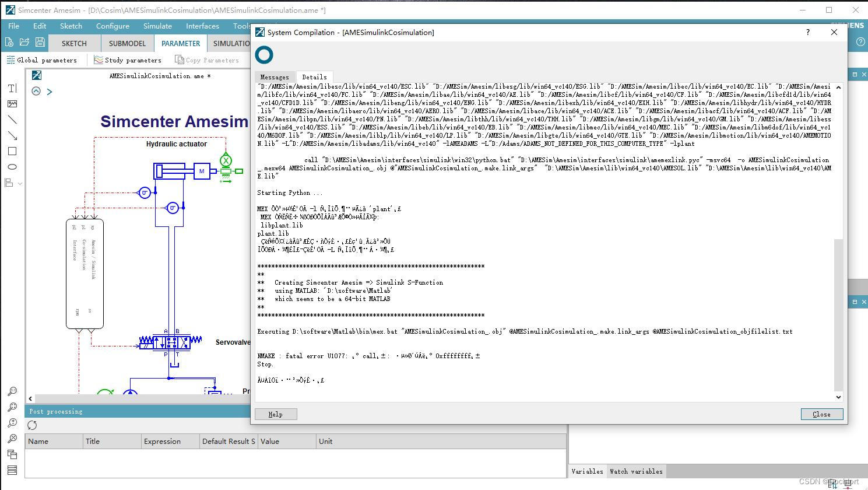The height and width of the screenshot is (490, 868).
Task: Open the Global parameters panel
Action: (x=43, y=60)
